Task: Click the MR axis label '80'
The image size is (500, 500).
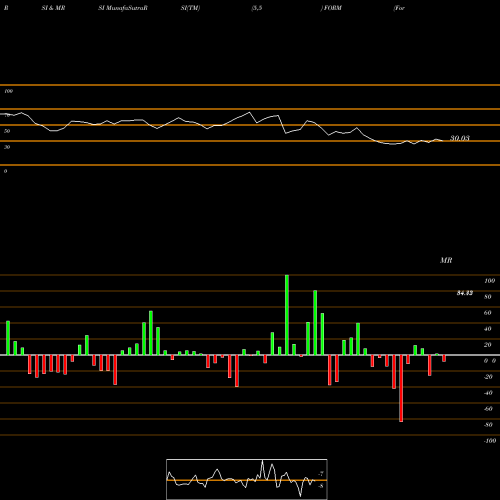Action: (x=488, y=297)
